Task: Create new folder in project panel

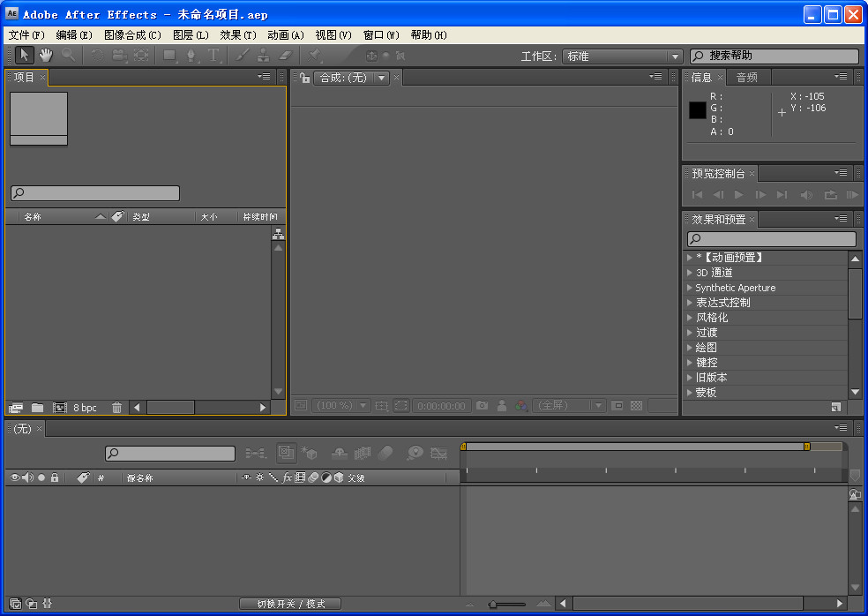Action: 37,408
